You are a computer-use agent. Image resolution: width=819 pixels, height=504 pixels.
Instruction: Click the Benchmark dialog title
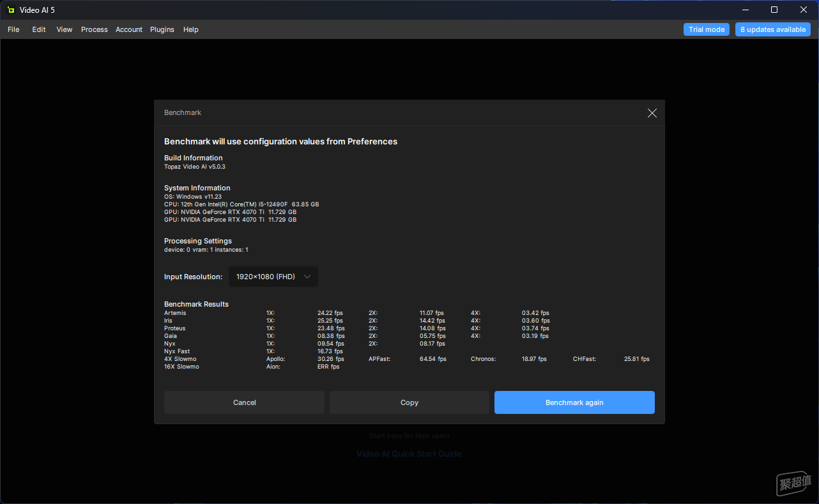[x=183, y=112]
